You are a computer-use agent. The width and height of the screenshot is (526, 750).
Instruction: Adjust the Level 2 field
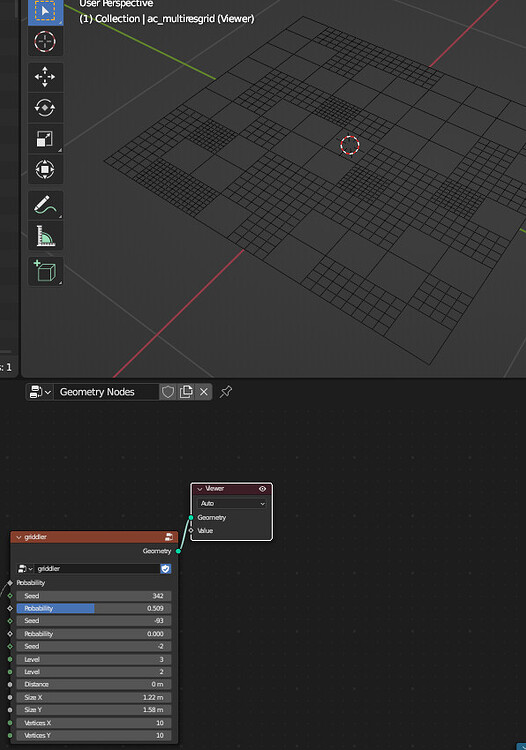tap(94, 672)
